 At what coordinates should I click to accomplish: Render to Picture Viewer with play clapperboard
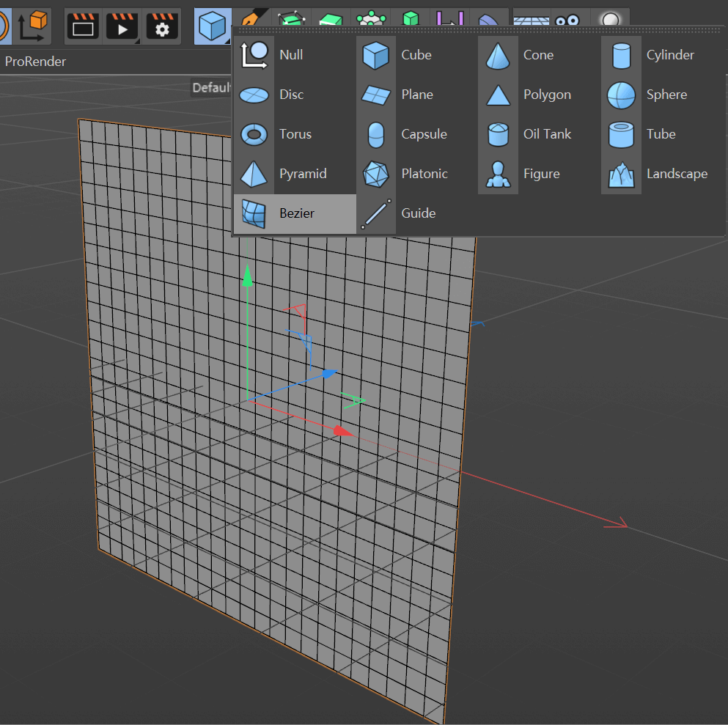[122, 26]
